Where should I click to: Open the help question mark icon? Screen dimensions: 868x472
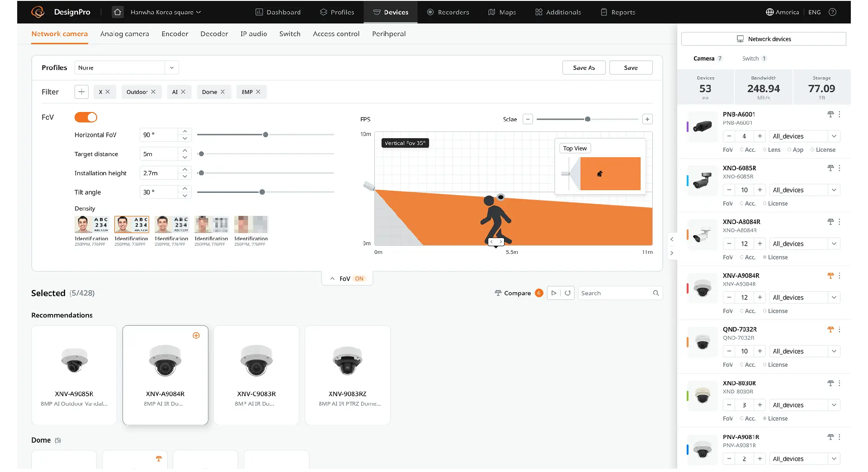(832, 12)
